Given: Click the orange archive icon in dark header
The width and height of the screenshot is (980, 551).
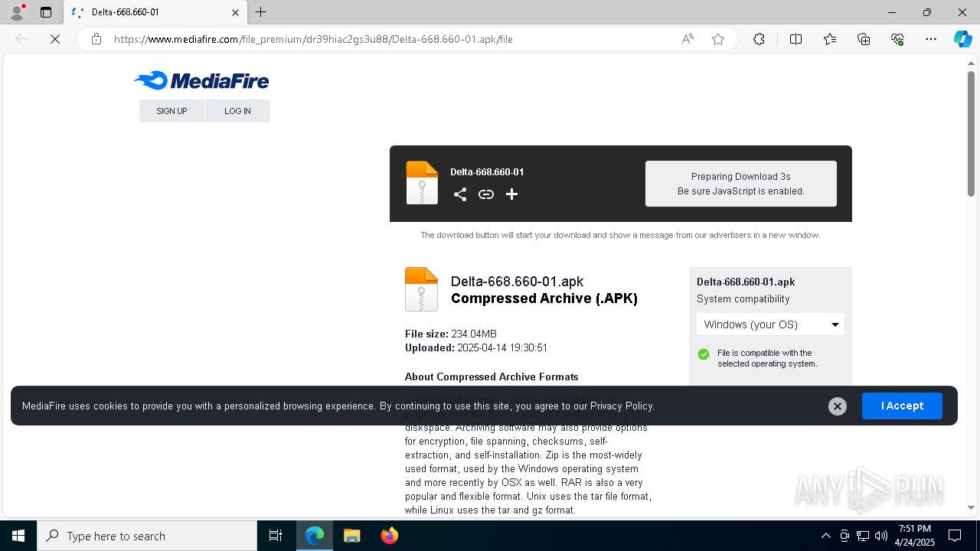Looking at the screenshot, I should pyautogui.click(x=422, y=183).
